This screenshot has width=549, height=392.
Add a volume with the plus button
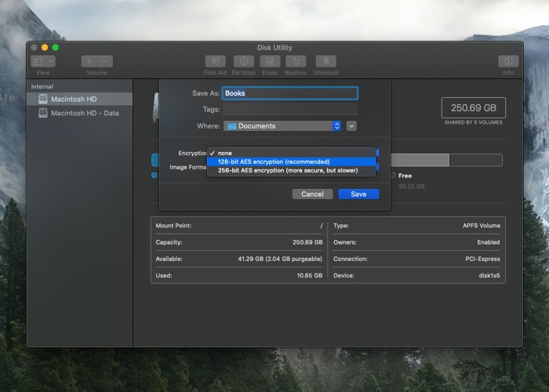[x=89, y=61]
